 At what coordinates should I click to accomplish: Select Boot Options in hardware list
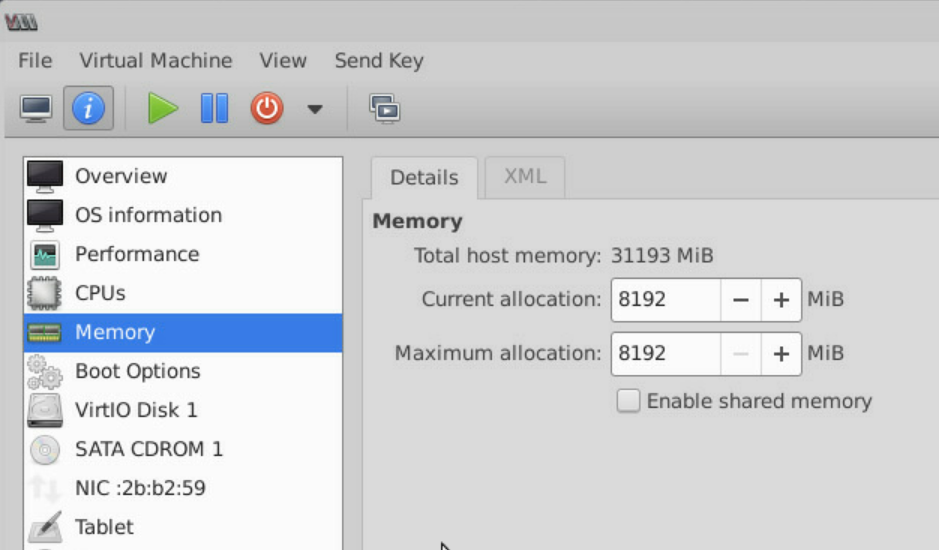pyautogui.click(x=137, y=371)
